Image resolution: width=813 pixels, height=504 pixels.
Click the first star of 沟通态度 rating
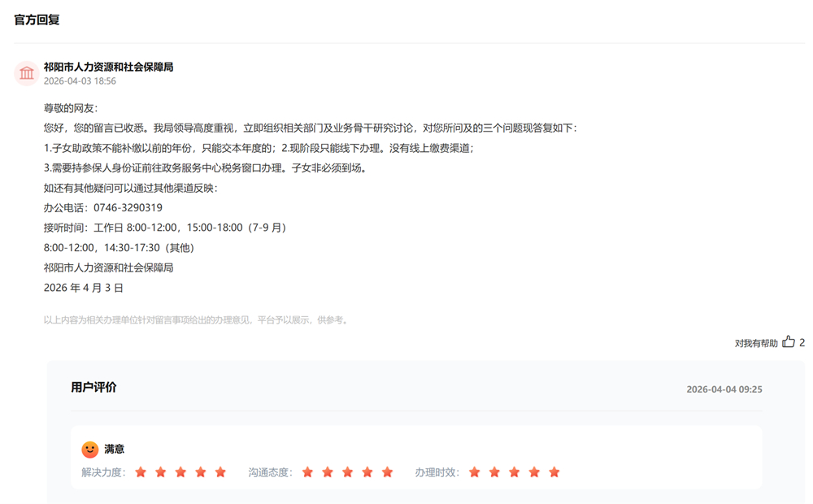click(307, 471)
